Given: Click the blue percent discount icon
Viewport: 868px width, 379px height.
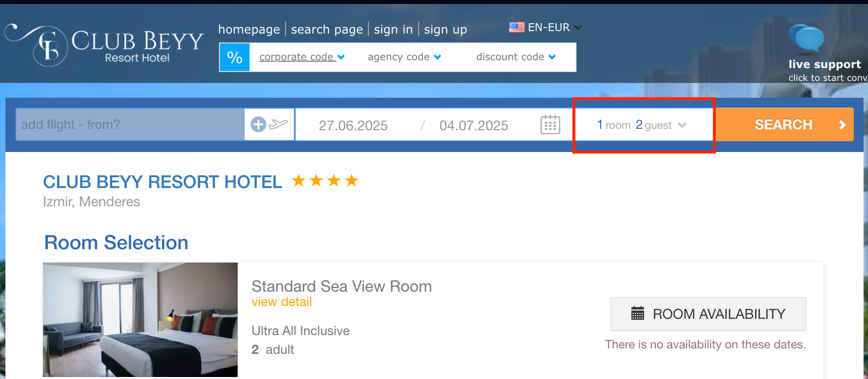Looking at the screenshot, I should click(235, 58).
